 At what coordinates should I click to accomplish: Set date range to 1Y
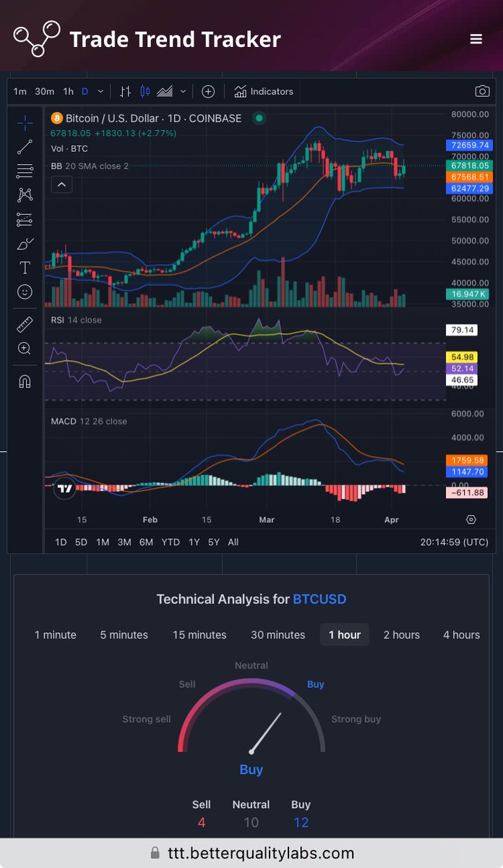[x=194, y=542]
